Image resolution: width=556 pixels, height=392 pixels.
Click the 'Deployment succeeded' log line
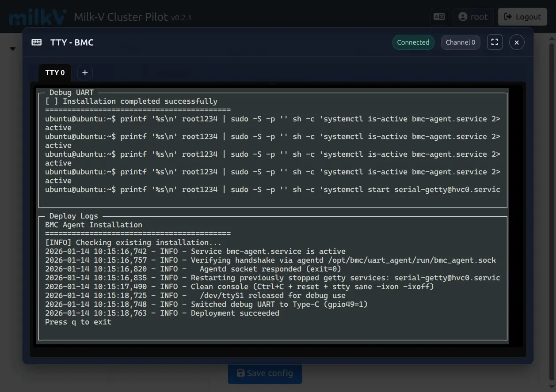[235, 313]
